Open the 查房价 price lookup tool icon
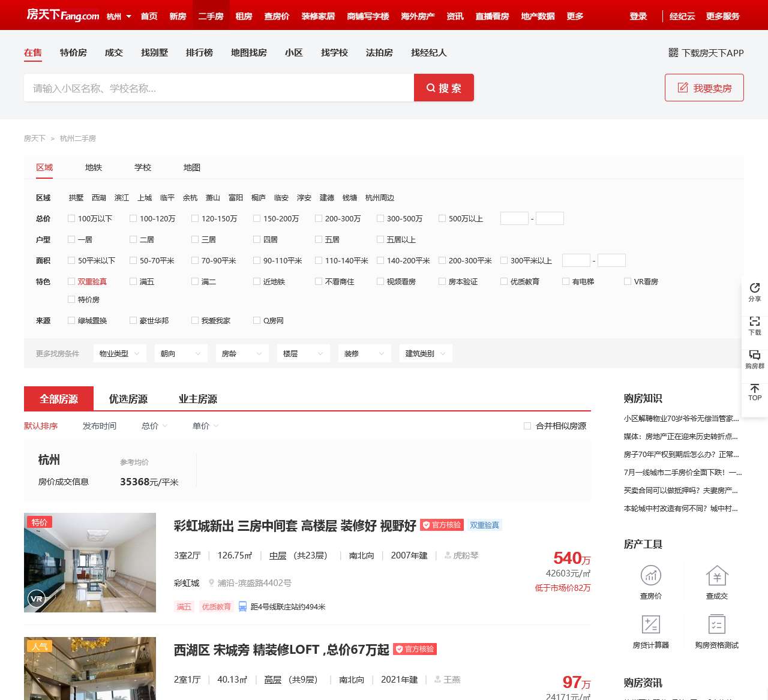The image size is (768, 700). (x=650, y=576)
